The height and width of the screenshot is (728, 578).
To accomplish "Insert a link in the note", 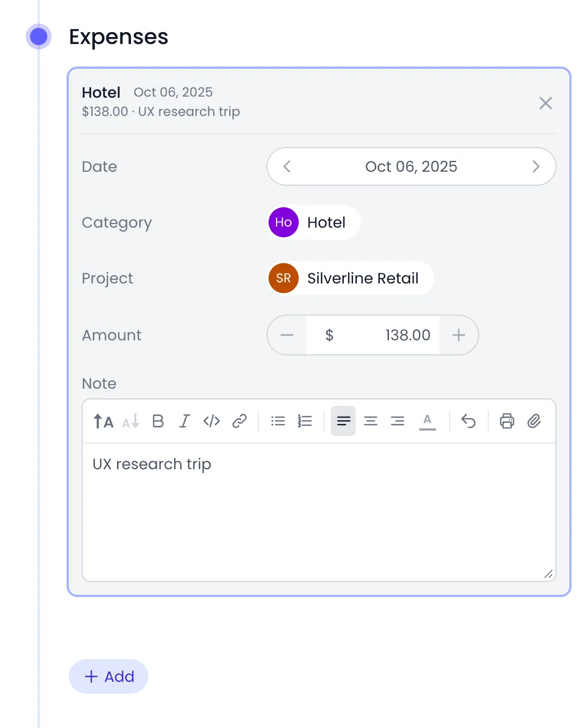I will [239, 421].
